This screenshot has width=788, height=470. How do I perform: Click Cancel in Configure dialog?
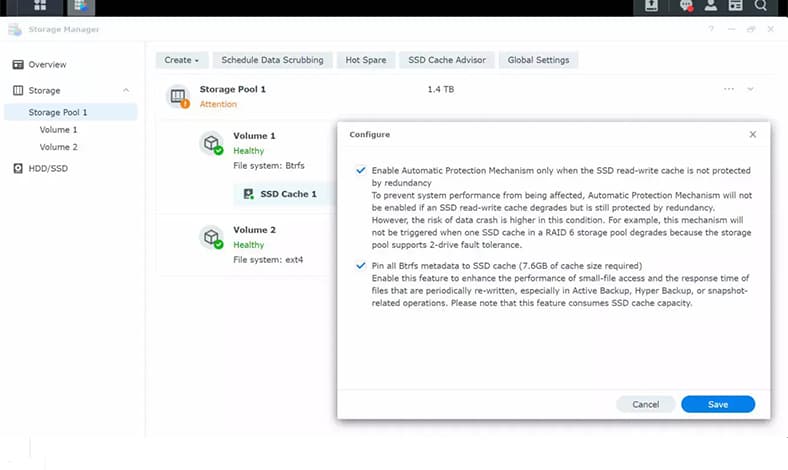(x=645, y=404)
